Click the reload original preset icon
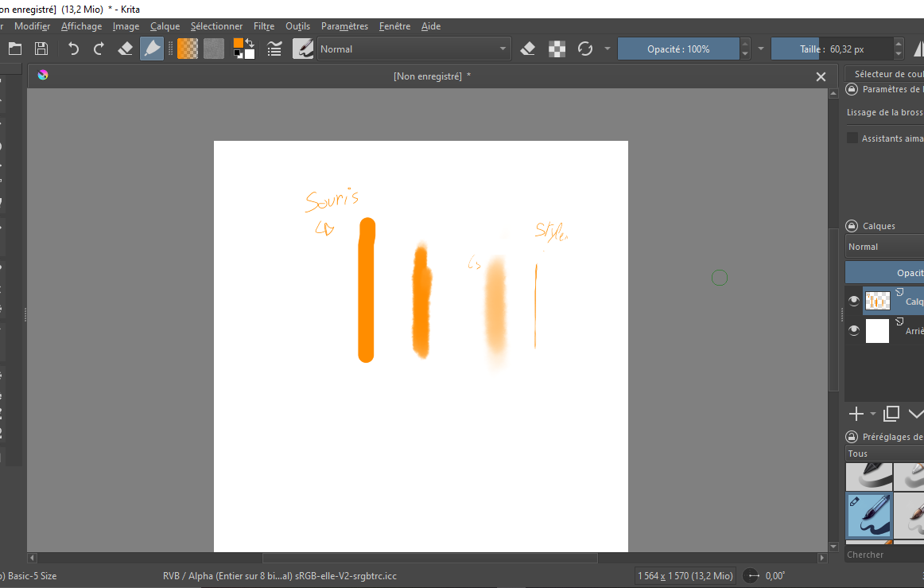Screen dimensions: 924x588 coord(584,48)
